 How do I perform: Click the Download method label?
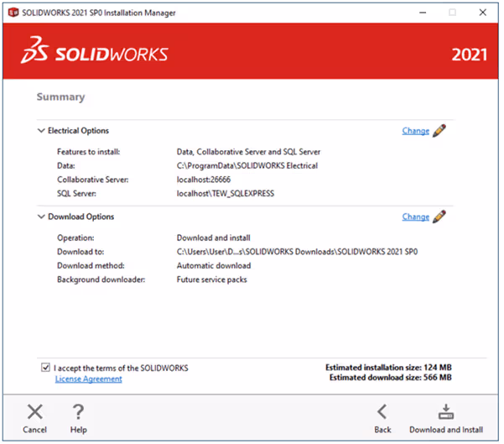click(91, 265)
